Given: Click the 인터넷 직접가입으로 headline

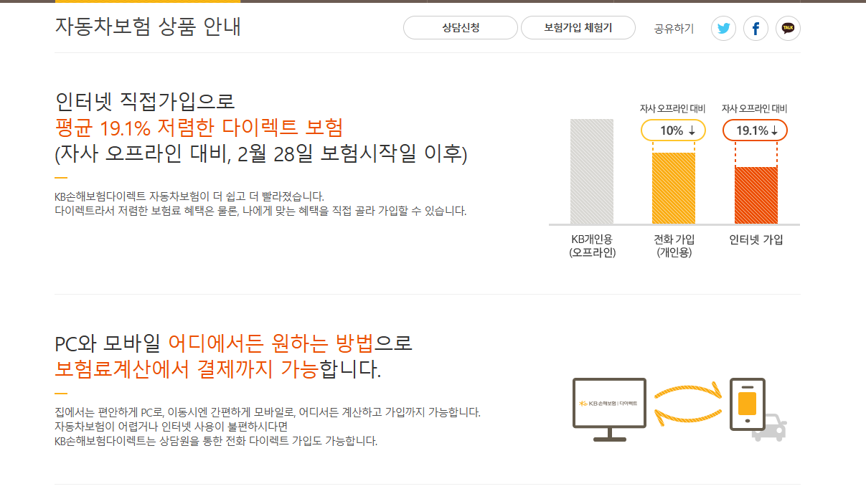Looking at the screenshot, I should point(145,100).
